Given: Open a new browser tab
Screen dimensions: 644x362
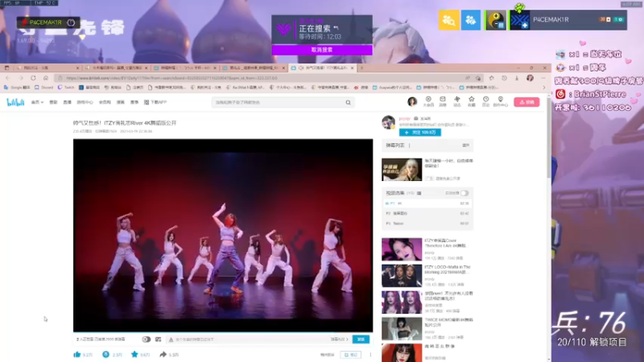Looking at the screenshot, I should pyautogui.click(x=361, y=68).
